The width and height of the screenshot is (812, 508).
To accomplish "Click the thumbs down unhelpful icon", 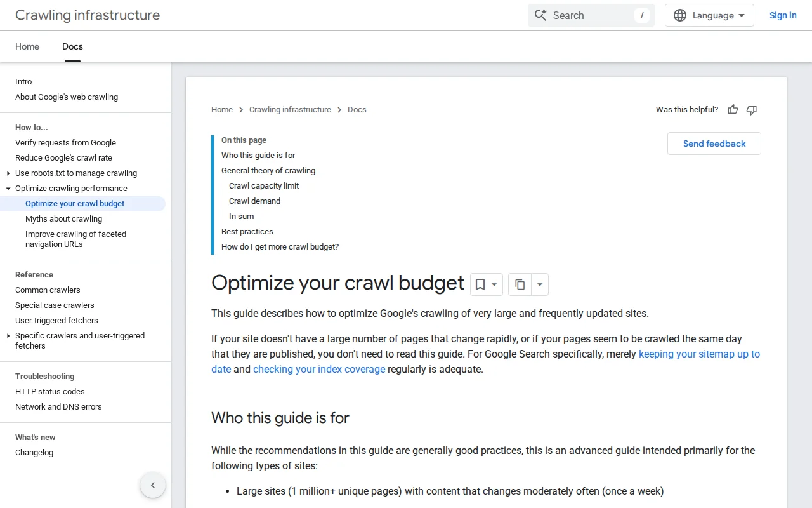I will coord(752,110).
